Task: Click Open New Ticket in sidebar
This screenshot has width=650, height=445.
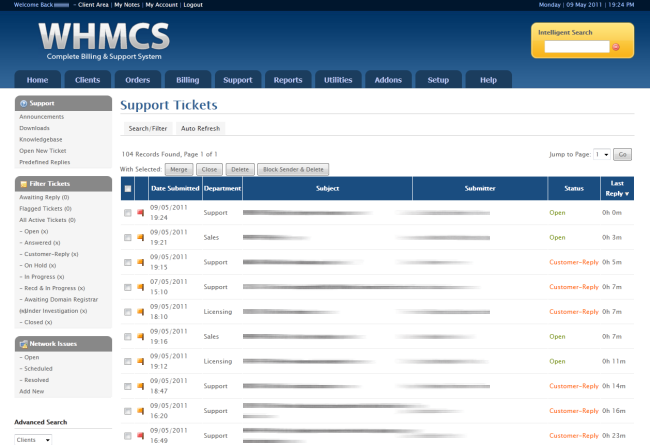Action: (x=43, y=151)
